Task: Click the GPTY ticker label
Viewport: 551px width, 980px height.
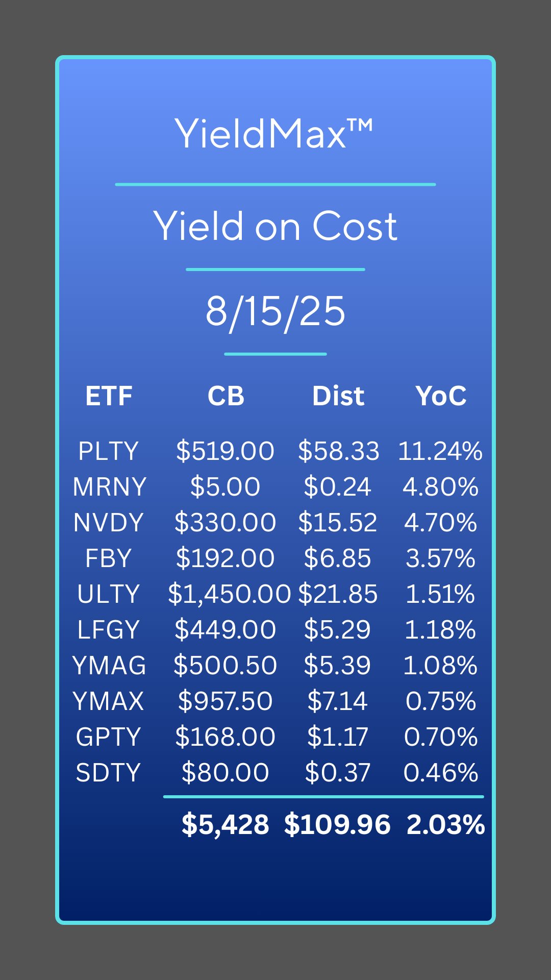Action: click(x=108, y=737)
